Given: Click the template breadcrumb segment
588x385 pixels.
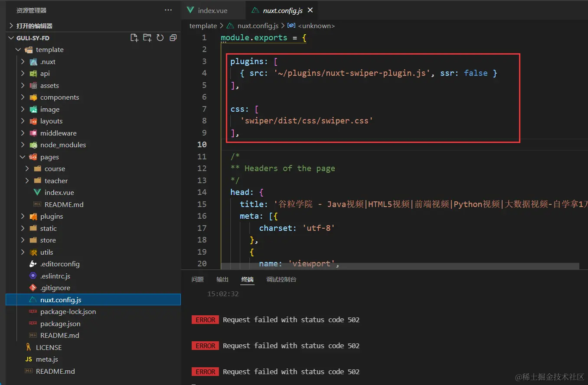Looking at the screenshot, I should click(x=203, y=26).
